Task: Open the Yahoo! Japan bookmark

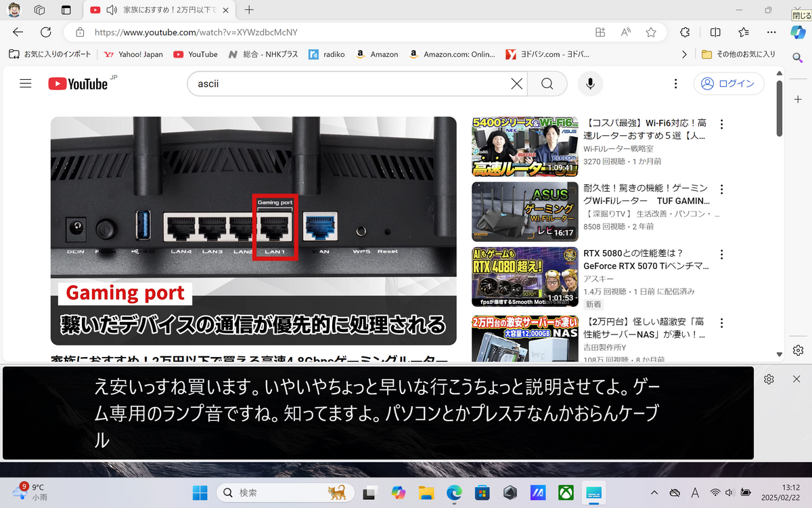Action: click(134, 54)
